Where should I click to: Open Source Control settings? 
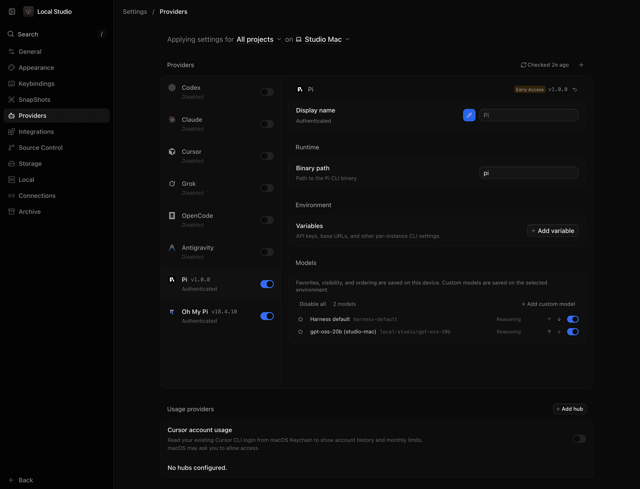point(56,148)
